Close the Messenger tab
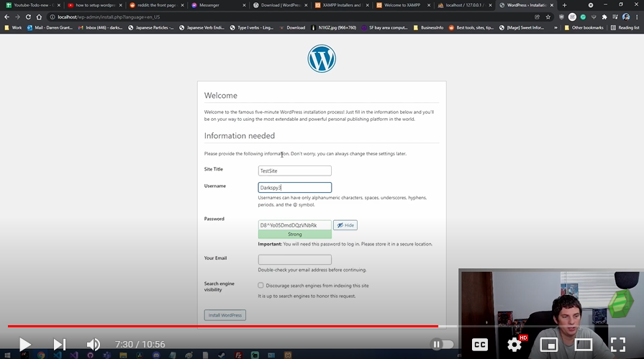The height and width of the screenshot is (359, 644). (x=244, y=5)
